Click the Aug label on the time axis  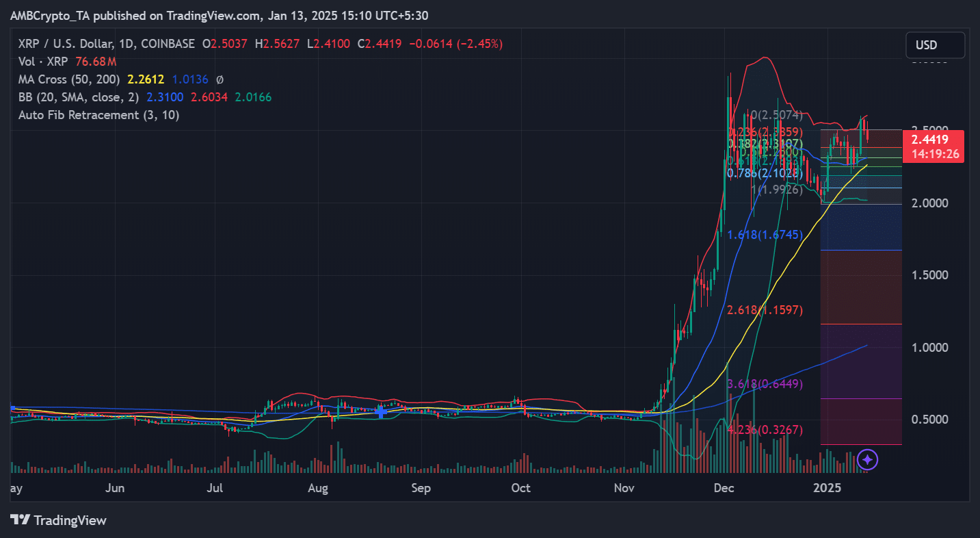point(318,488)
